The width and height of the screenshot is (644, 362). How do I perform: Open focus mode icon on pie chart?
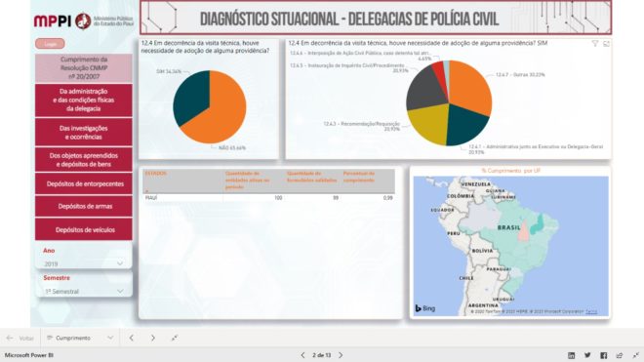[606, 43]
